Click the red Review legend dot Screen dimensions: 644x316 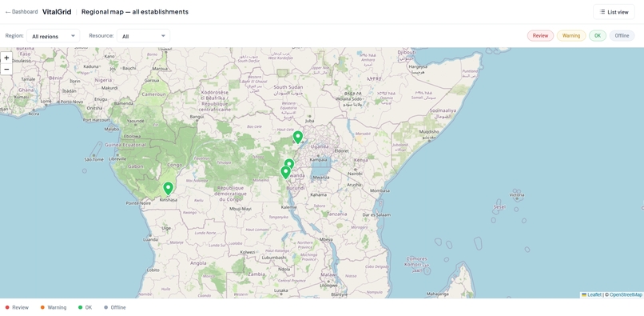tap(7, 307)
